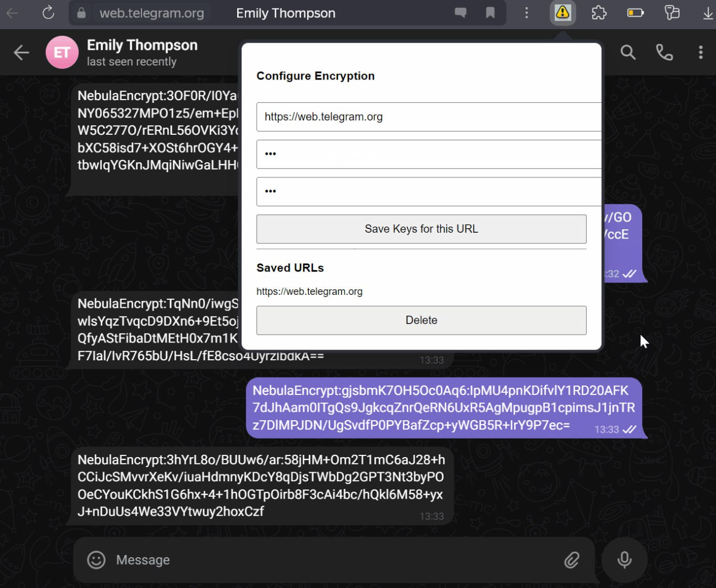Screen dimensions: 716x588
Task: Open the puzzle-piece extensions menu
Action: click(599, 12)
